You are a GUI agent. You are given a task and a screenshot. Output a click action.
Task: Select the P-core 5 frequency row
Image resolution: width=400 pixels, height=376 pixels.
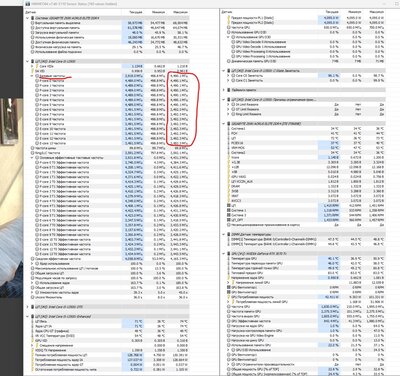(x=108, y=105)
